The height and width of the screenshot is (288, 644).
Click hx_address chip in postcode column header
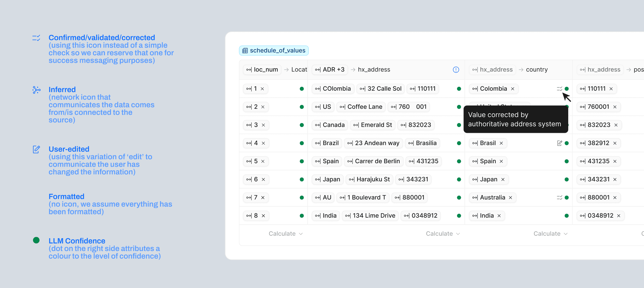point(600,70)
